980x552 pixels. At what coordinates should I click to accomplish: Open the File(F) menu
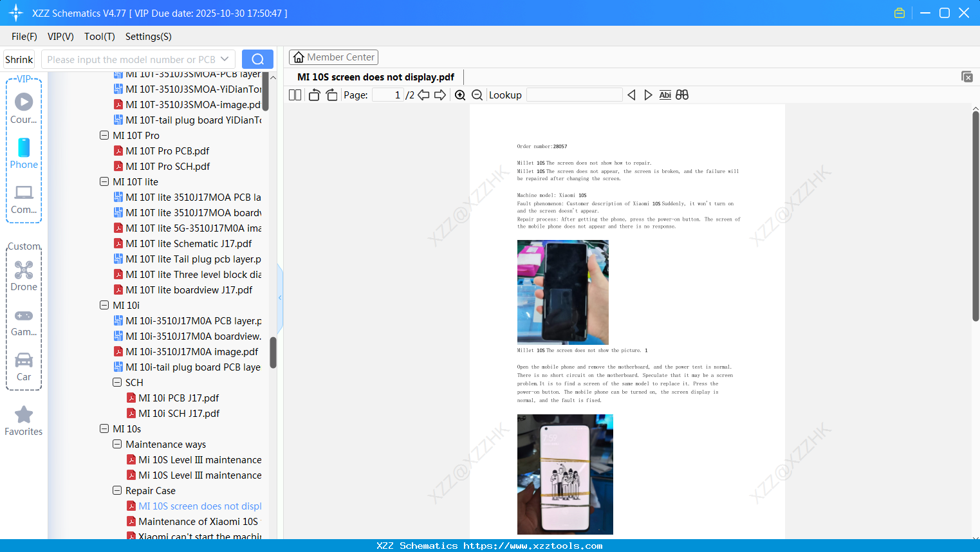coord(24,37)
